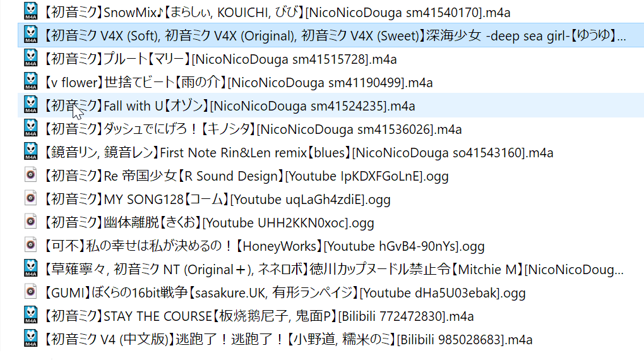Click the OGG icon beside ぼくらの16bit戦争

pyautogui.click(x=31, y=292)
